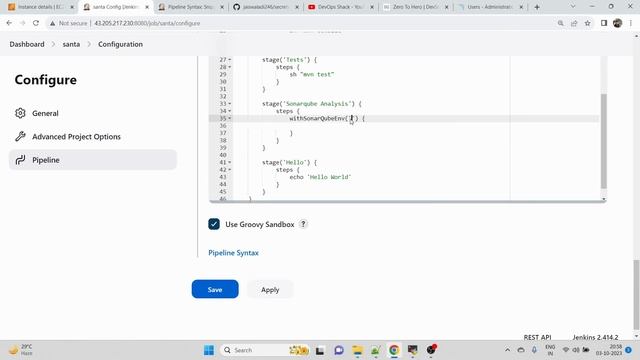This screenshot has height=360, width=640.
Task: Open Advanced Project Options section
Action: pos(76,137)
